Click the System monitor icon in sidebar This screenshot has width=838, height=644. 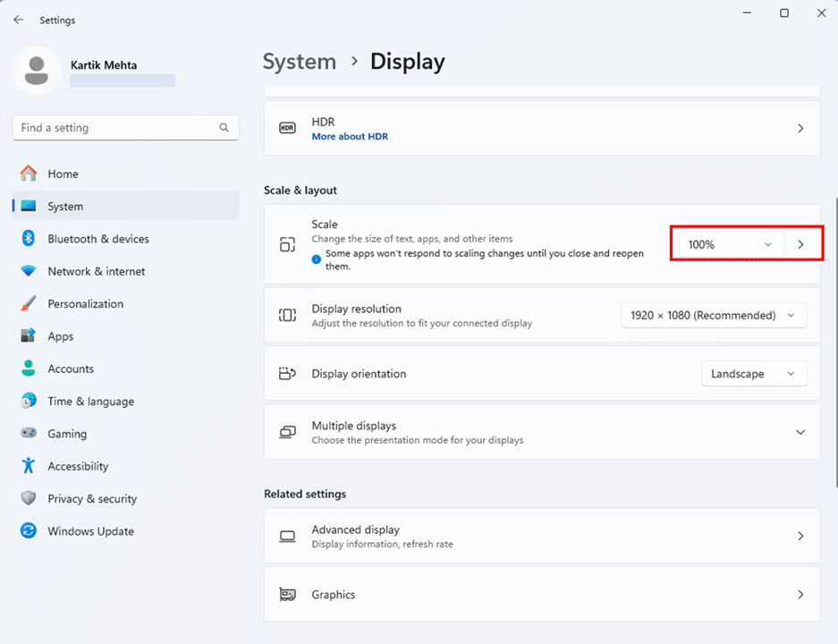click(29, 206)
